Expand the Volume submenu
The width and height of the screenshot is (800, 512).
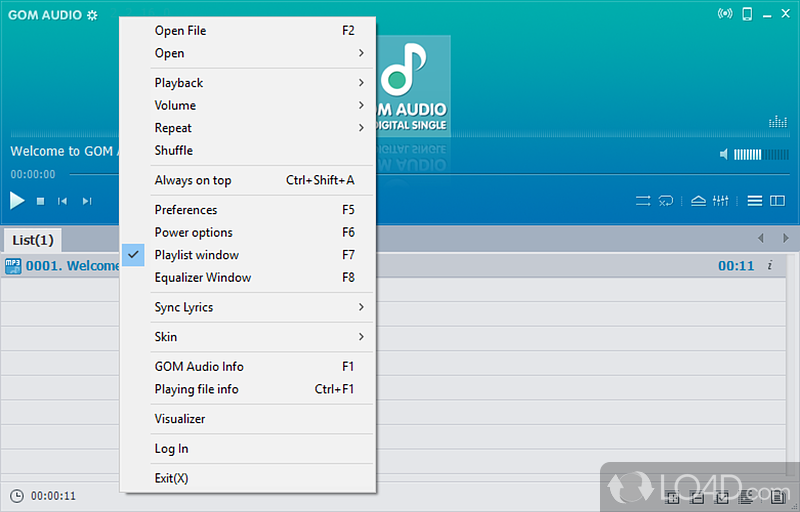click(x=248, y=105)
